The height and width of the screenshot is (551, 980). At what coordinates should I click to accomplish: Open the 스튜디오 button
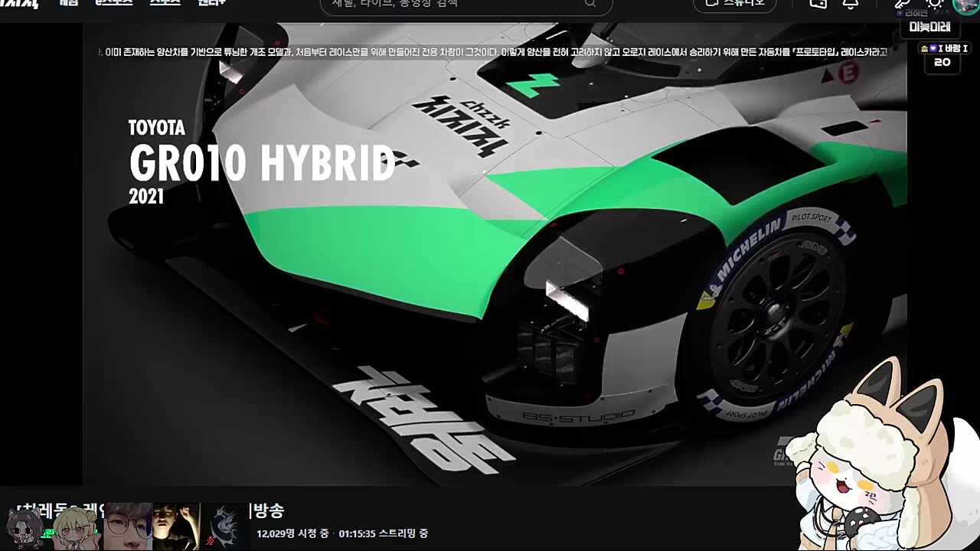735,4
